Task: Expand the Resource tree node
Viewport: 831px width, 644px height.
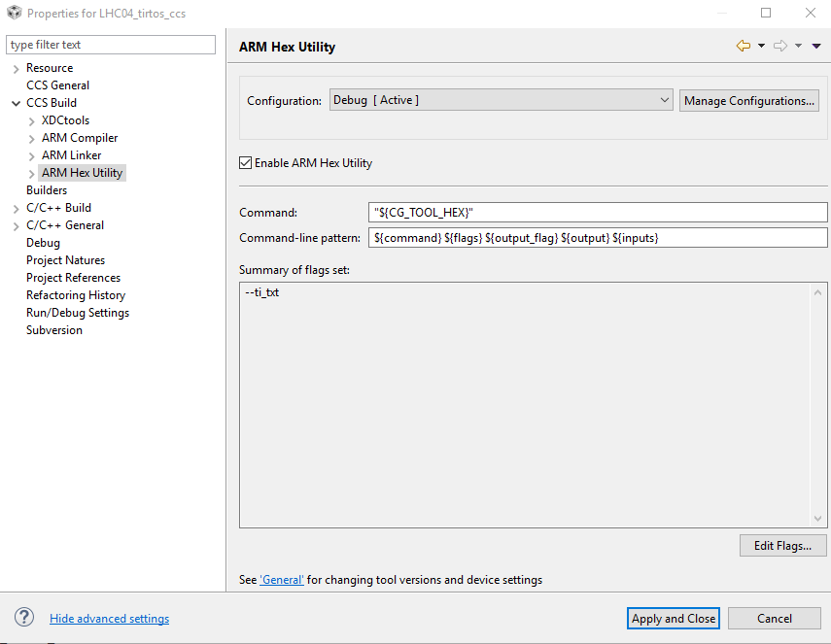Action: pos(16,68)
